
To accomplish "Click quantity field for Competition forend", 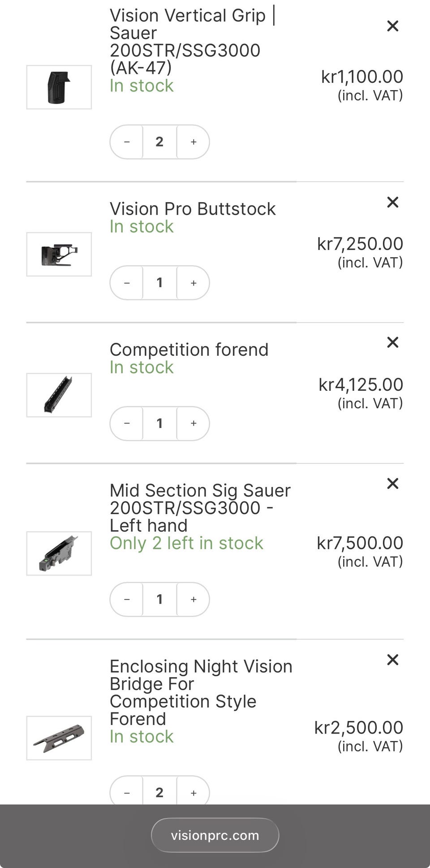I will click(159, 423).
